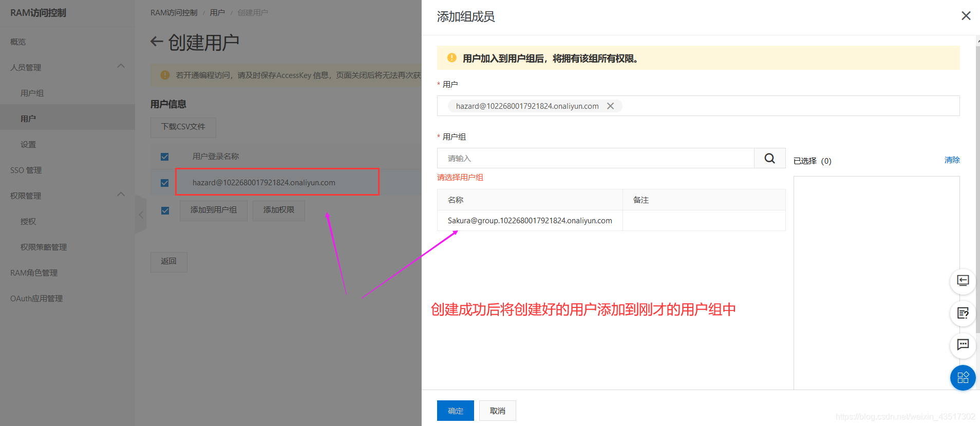This screenshot has height=426, width=980.
Task: Click the 确定 confirm button
Action: click(x=456, y=411)
